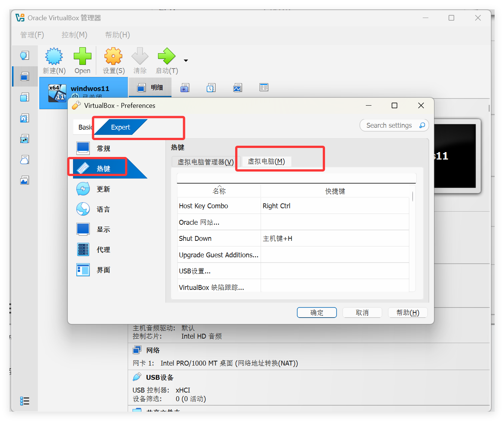Switch to the Logs clock tab icon

[x=211, y=88]
